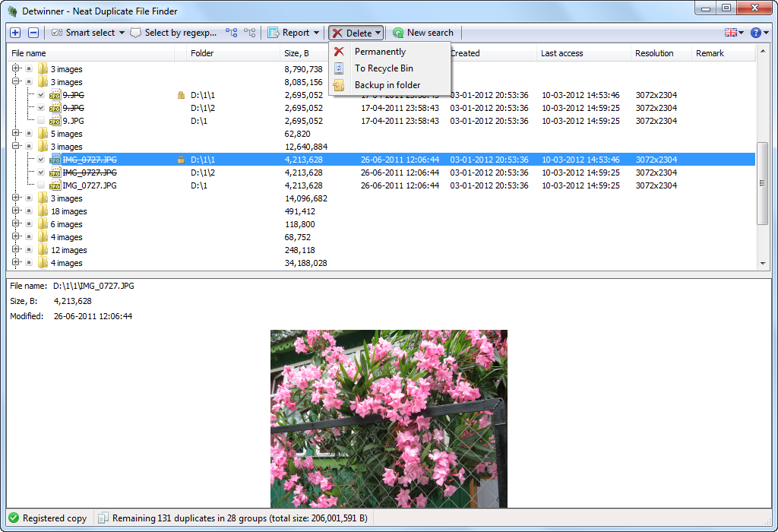Check the unchecked 9.JPG in D:\1
Image resolution: width=778 pixels, height=532 pixels.
(x=41, y=121)
